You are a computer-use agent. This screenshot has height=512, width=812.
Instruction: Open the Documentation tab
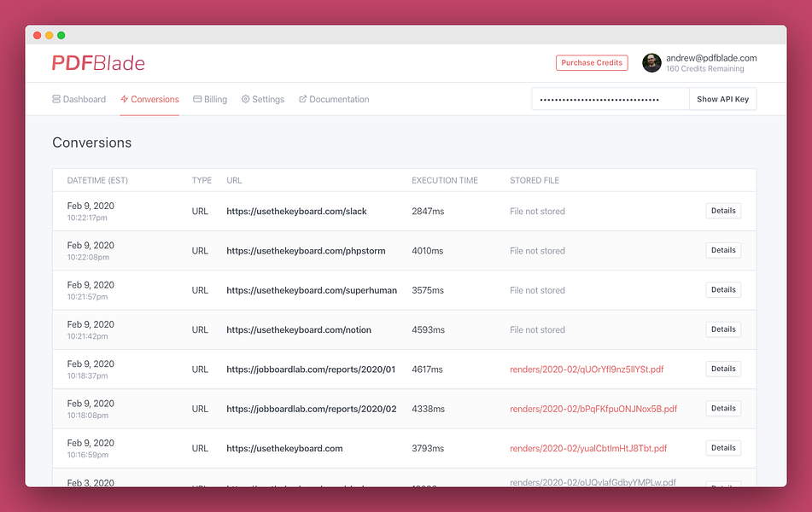point(334,99)
